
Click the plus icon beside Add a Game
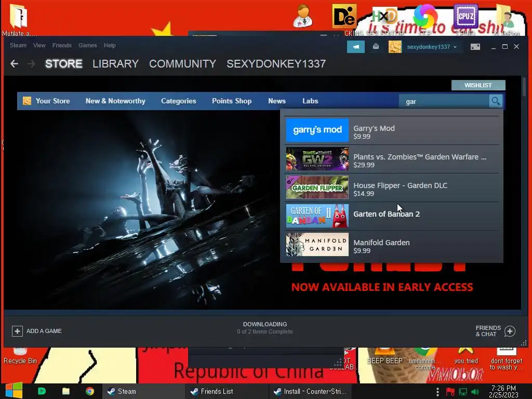(x=17, y=331)
